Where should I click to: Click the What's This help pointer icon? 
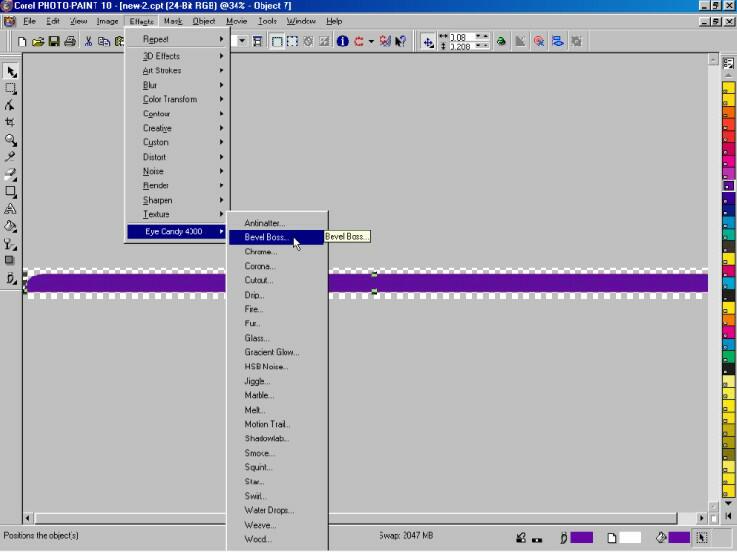click(x=400, y=41)
